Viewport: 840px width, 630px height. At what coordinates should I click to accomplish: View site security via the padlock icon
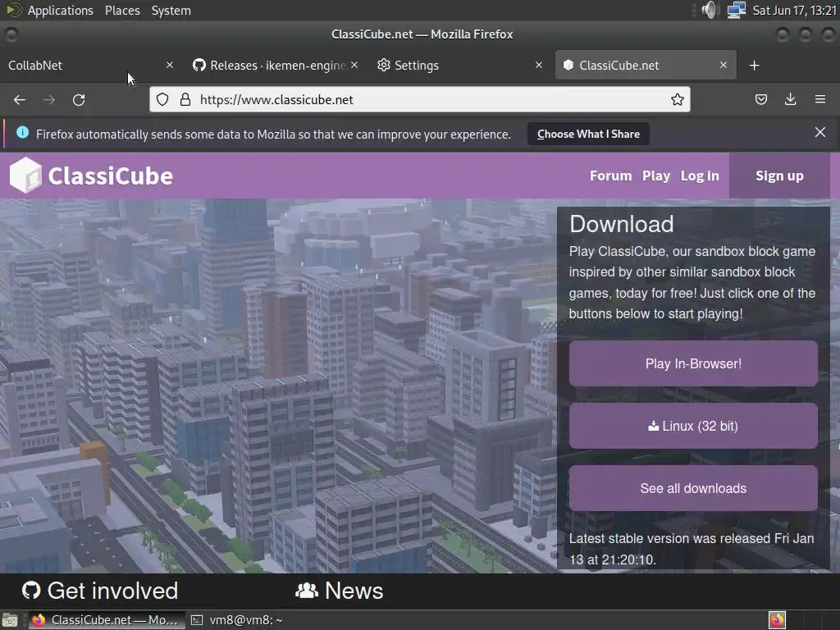coord(185,99)
